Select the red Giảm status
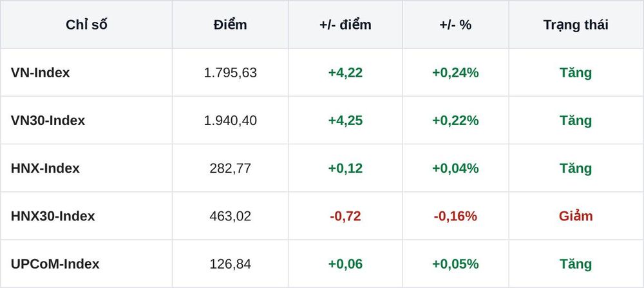The width and height of the screenshot is (644, 288). (x=576, y=216)
